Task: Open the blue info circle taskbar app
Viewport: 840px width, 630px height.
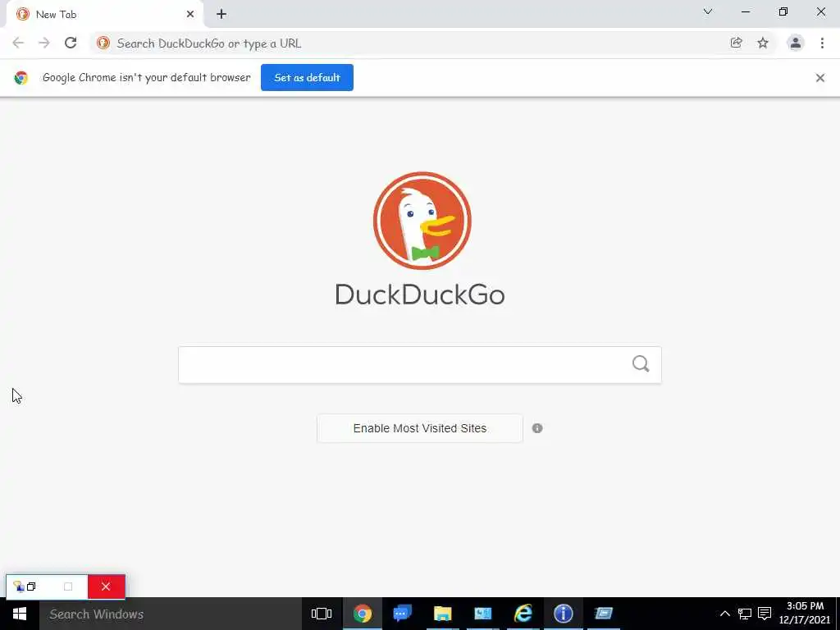Action: click(x=563, y=614)
